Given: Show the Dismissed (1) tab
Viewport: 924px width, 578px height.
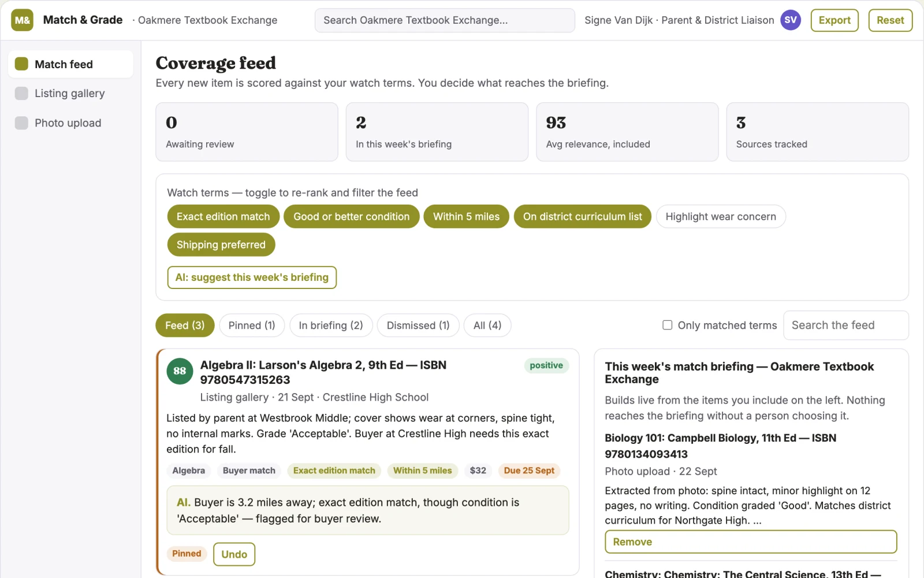Looking at the screenshot, I should click(418, 325).
